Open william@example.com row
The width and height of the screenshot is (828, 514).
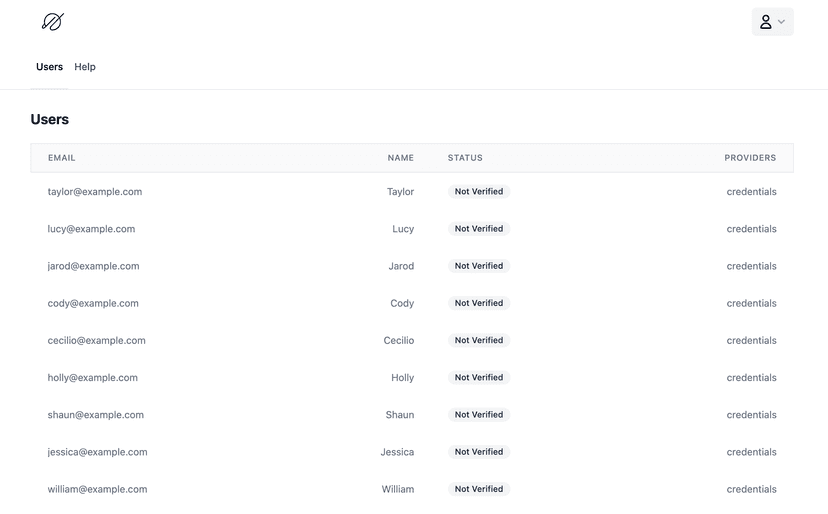point(412,489)
